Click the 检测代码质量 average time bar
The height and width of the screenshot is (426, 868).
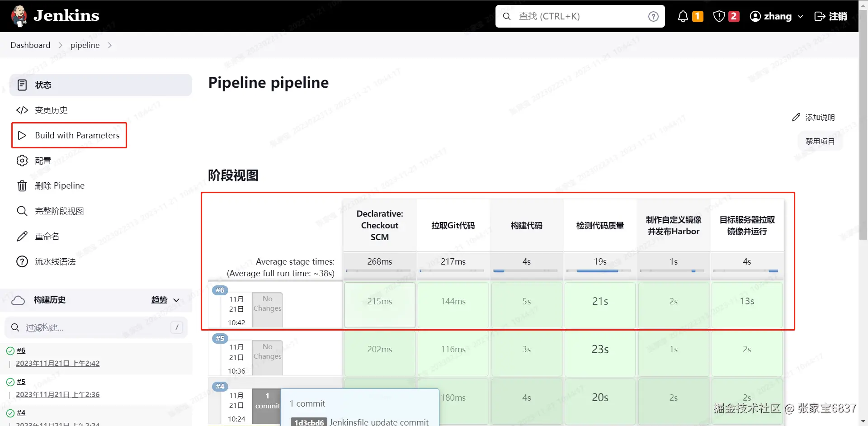point(599,270)
